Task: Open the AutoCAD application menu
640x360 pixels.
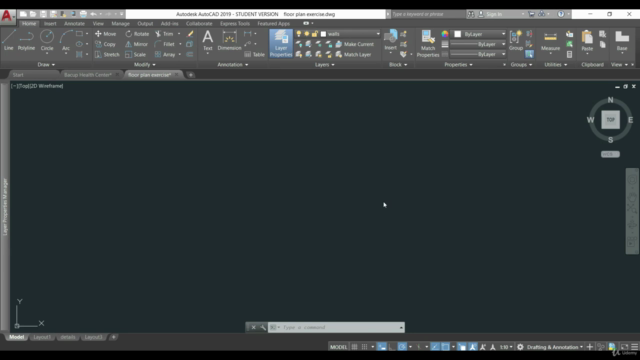Action: pyautogui.click(x=7, y=16)
